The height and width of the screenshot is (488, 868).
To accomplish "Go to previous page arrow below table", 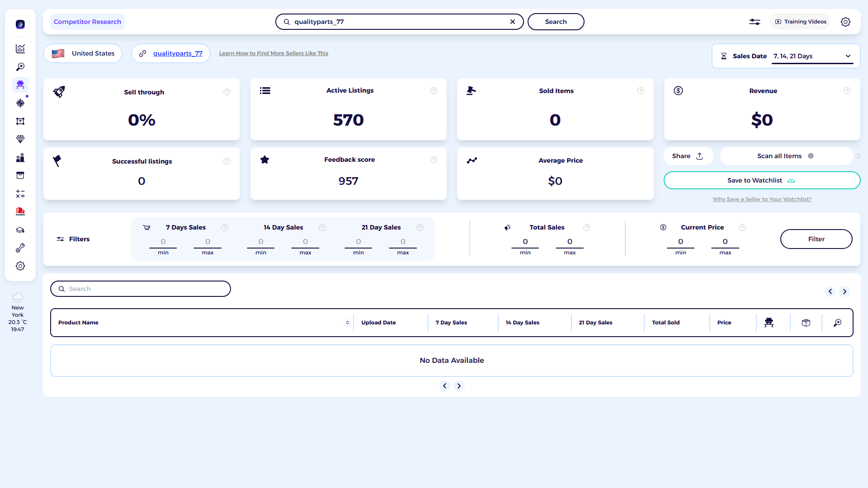I will click(445, 386).
